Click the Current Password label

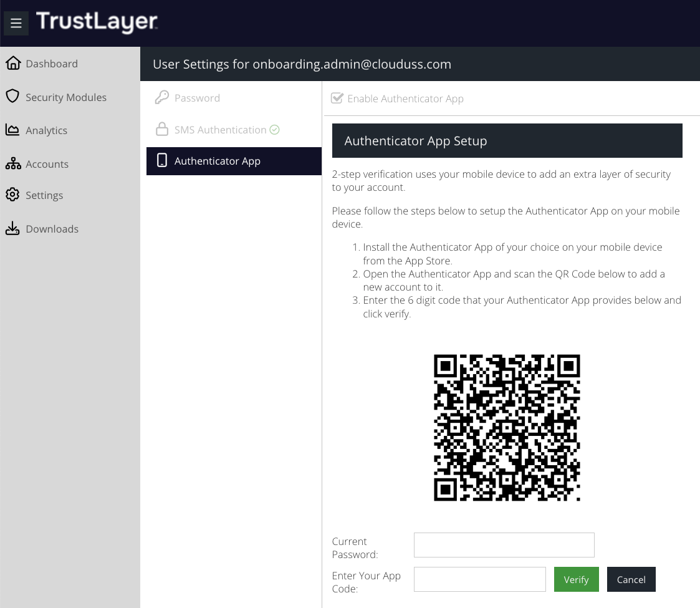click(355, 548)
